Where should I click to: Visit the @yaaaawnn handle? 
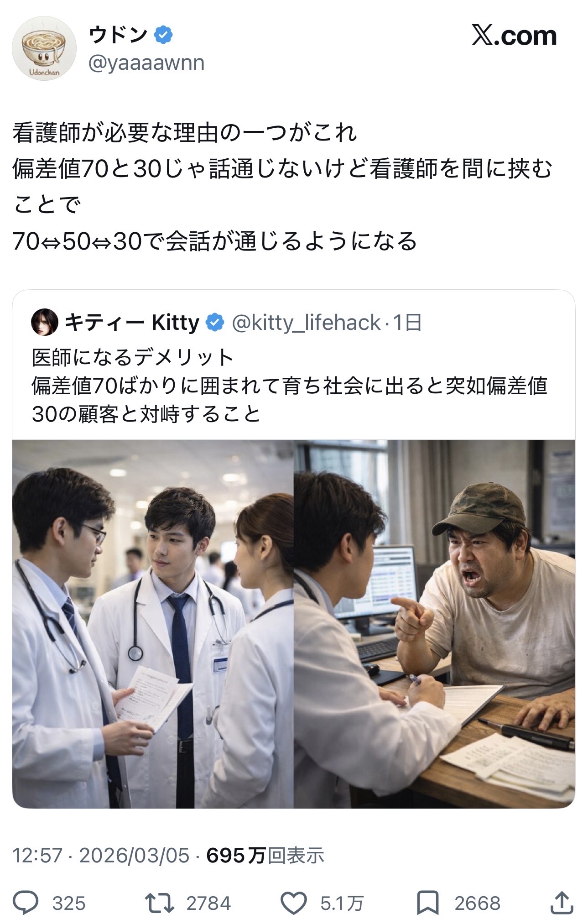pos(146,63)
